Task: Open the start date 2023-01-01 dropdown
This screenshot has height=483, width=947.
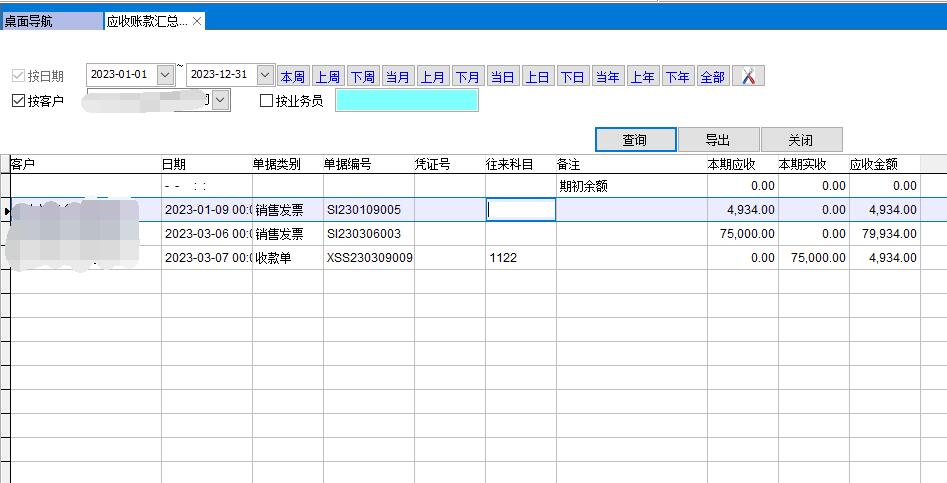Action: click(165, 75)
